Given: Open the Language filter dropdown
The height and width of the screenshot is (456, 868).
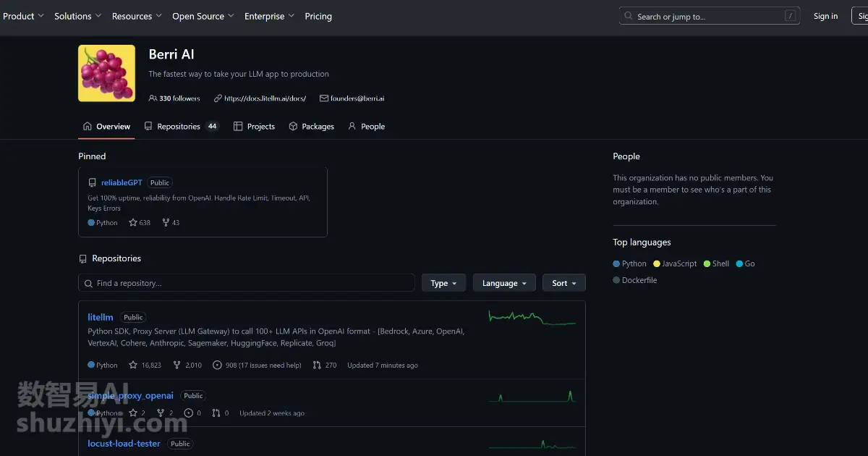Looking at the screenshot, I should click(504, 283).
